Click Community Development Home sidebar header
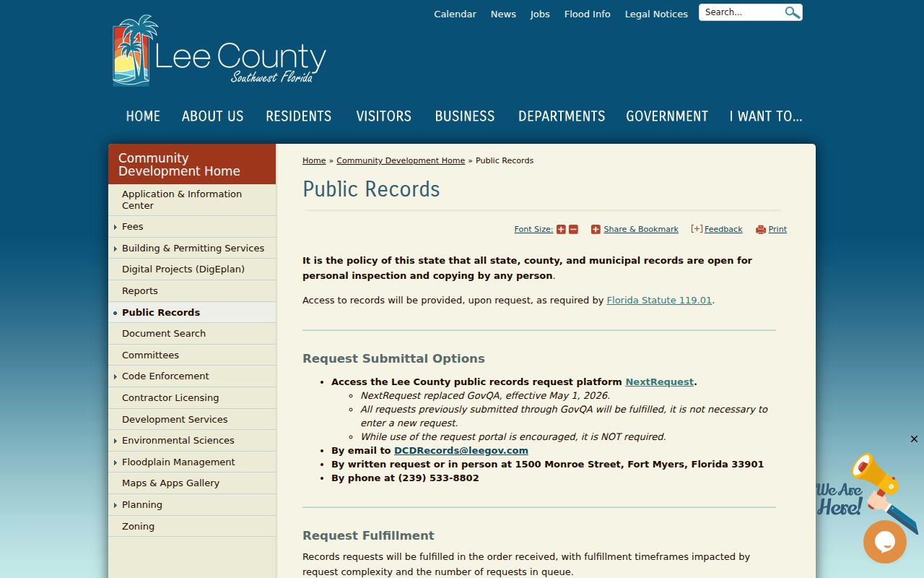 (x=192, y=165)
